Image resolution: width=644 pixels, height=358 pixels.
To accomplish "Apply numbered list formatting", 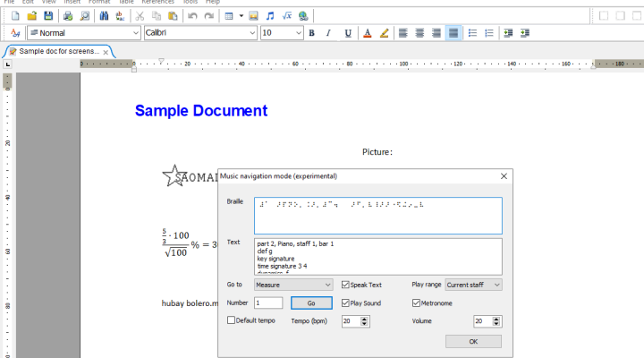I will (488, 33).
